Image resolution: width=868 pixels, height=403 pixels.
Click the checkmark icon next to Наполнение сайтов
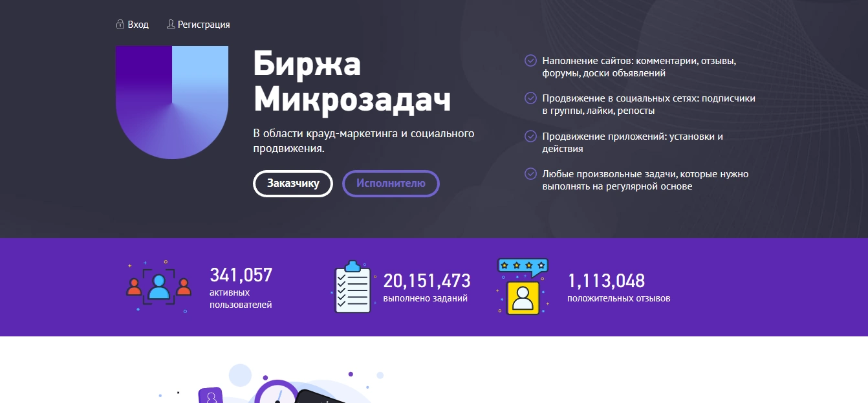530,61
